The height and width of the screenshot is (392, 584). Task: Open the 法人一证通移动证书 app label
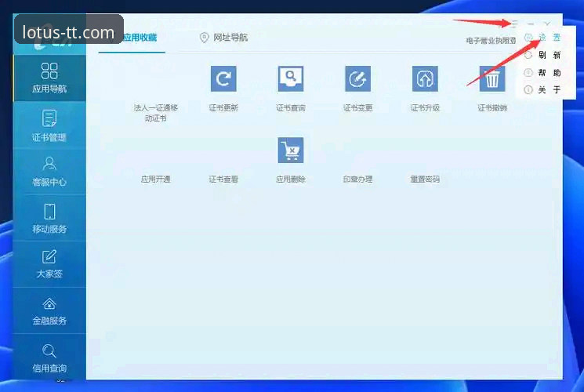(156, 113)
